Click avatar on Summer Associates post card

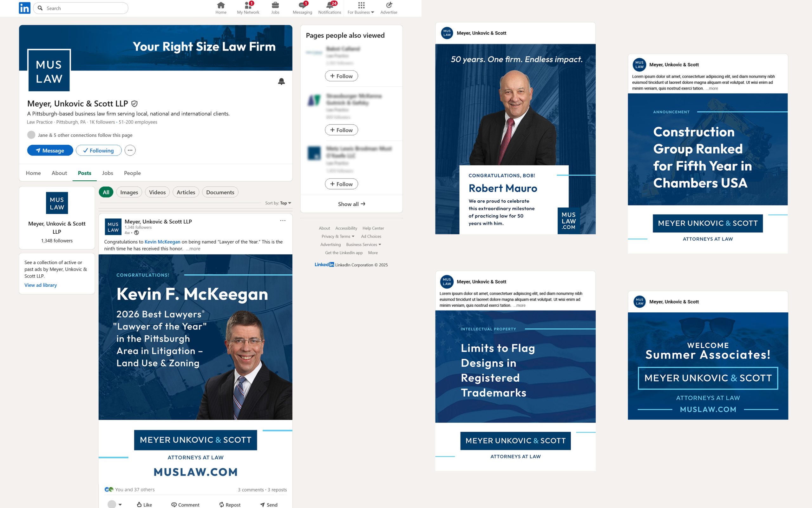[x=639, y=302]
